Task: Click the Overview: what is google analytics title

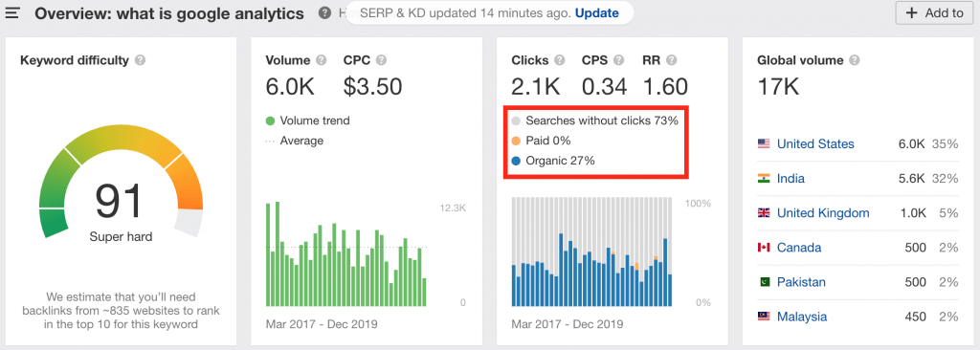Action: 169,13
